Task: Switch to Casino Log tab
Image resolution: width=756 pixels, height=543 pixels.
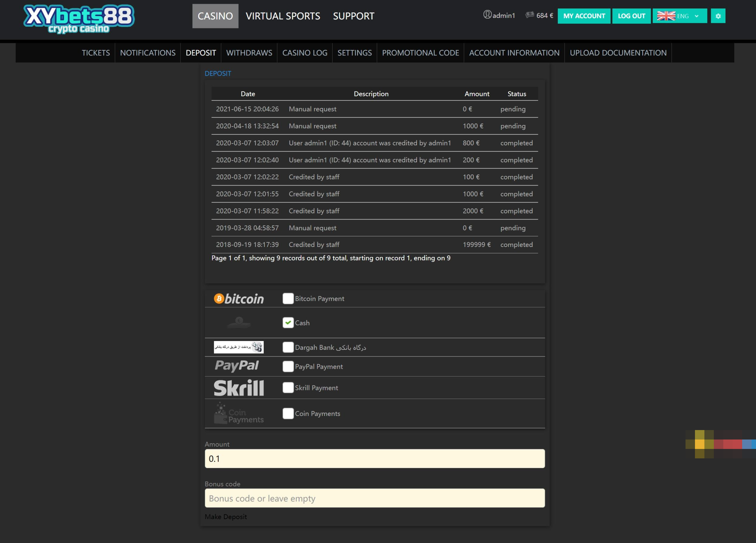Action: (305, 53)
